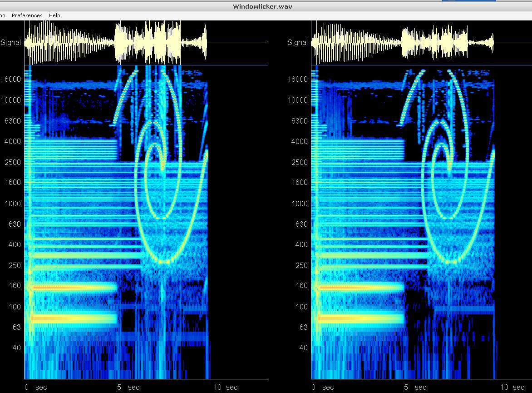The width and height of the screenshot is (532, 393).
Task: Open the Preferences menu
Action: [27, 15]
